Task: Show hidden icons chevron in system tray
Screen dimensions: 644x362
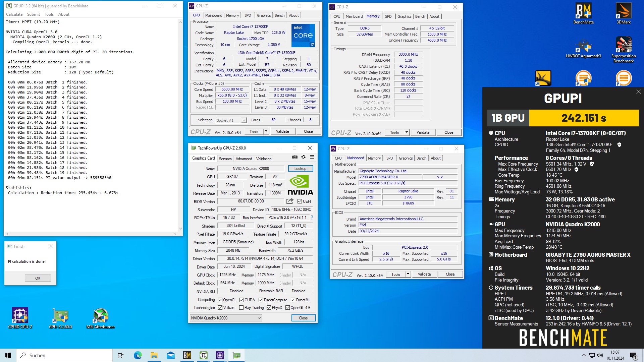Action: point(584,355)
